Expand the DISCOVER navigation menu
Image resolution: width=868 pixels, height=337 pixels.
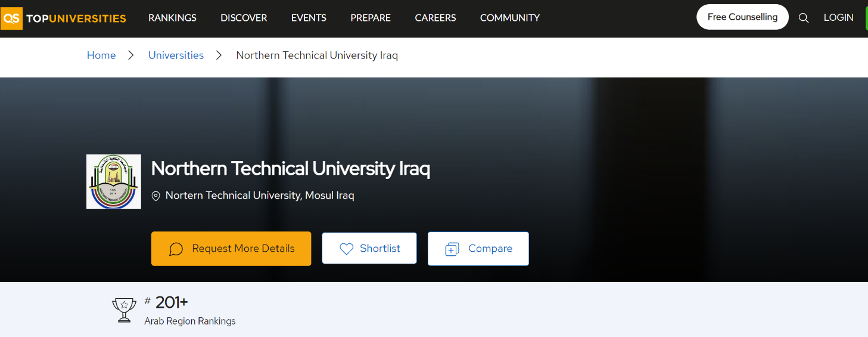coord(244,18)
